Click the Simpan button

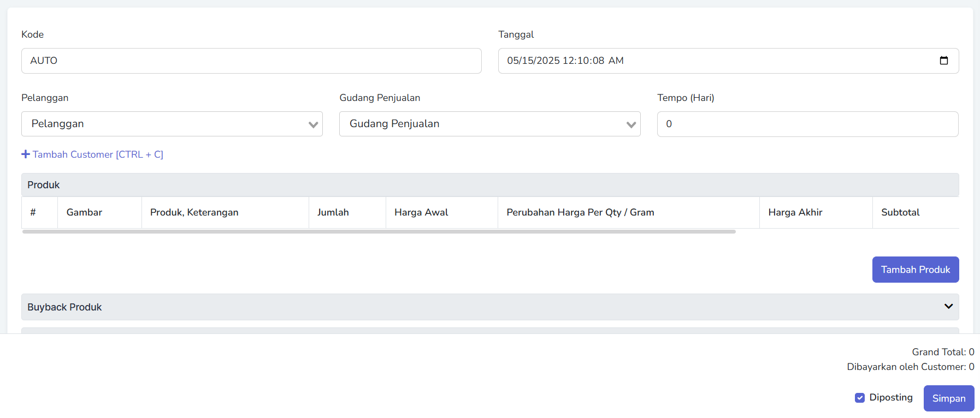pos(948,398)
